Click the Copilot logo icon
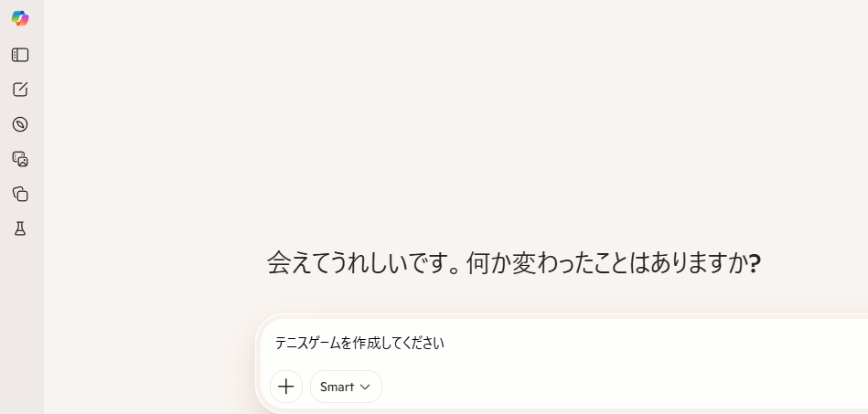The height and width of the screenshot is (414, 868). coord(20,18)
